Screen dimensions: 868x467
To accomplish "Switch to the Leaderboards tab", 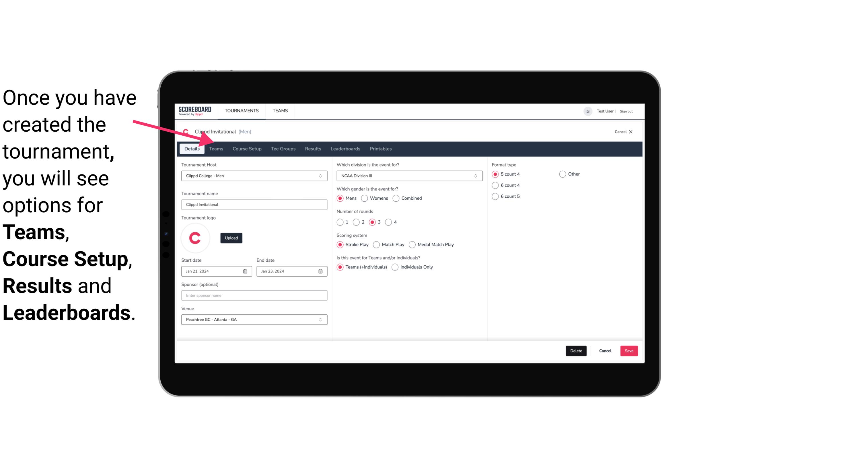I will [345, 148].
